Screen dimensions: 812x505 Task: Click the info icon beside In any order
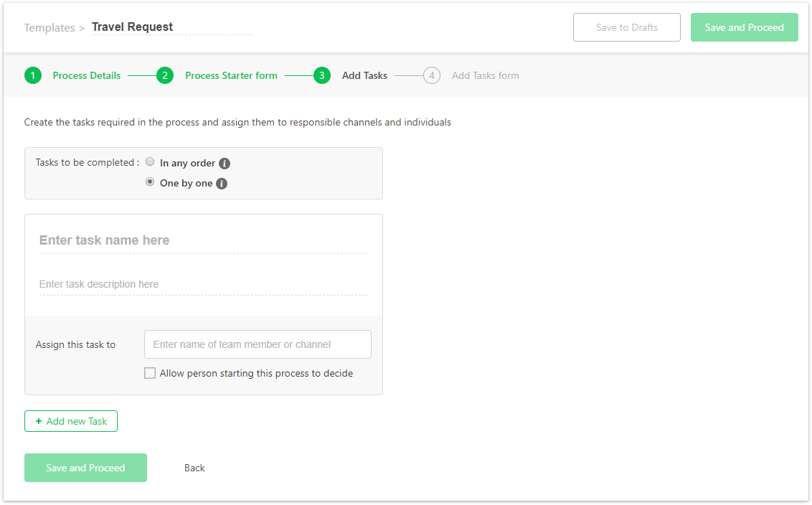click(x=225, y=163)
